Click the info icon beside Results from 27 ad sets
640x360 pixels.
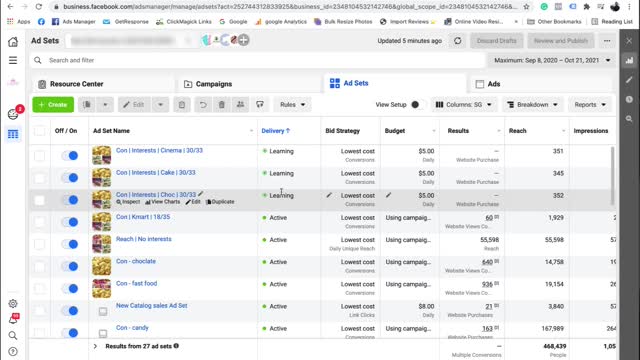pos(176,346)
